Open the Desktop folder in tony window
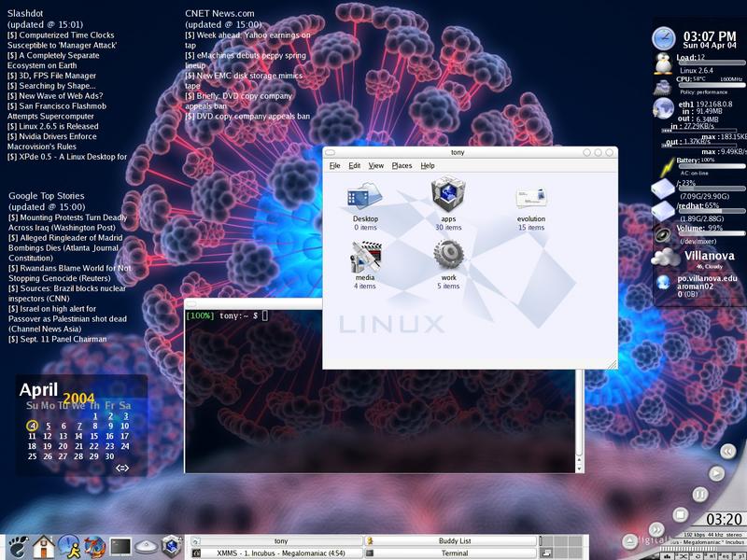747x560 pixels. pos(365,196)
